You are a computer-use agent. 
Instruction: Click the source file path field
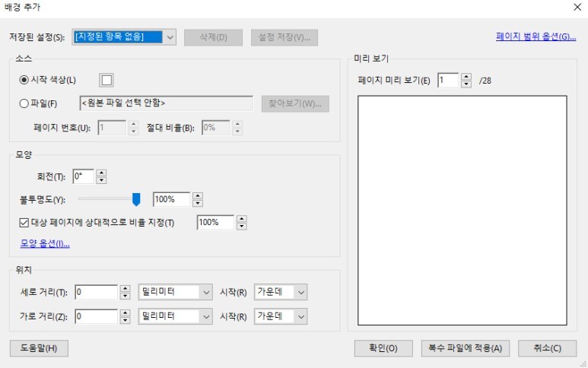(166, 103)
